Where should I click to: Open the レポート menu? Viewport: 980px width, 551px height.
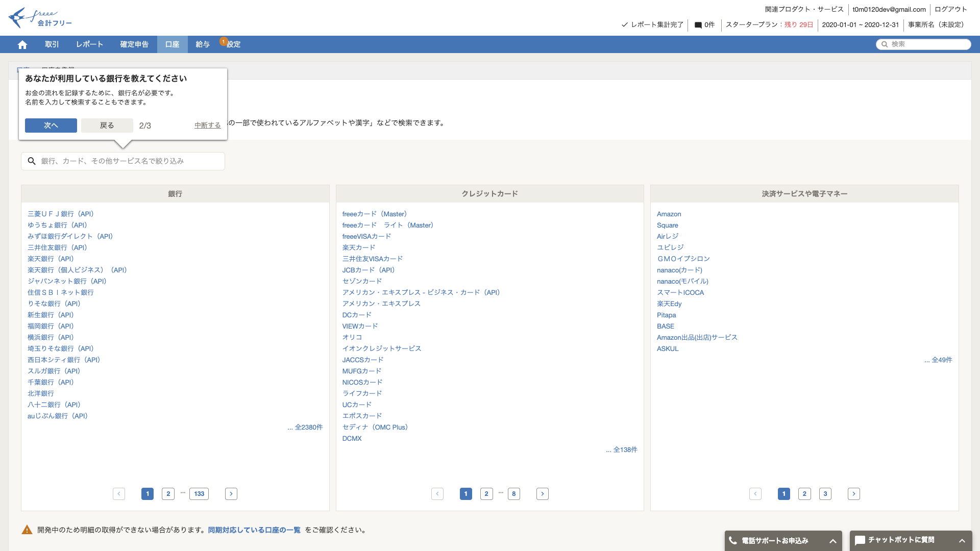[x=90, y=44]
